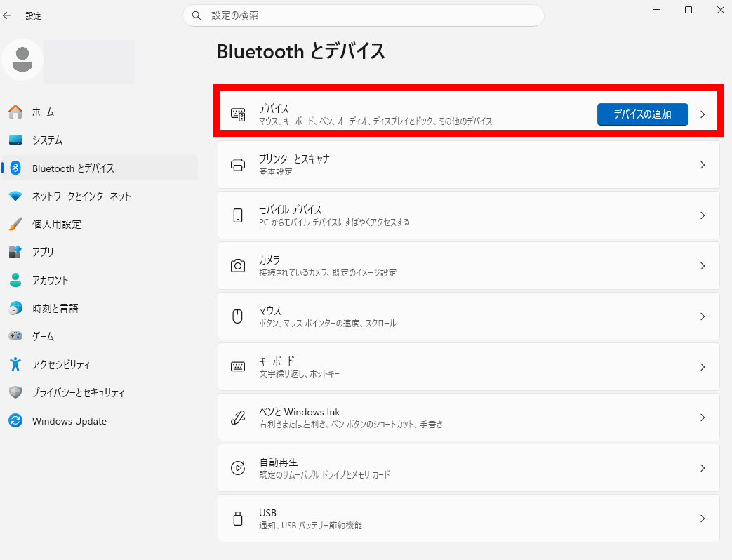732x560 pixels.
Task: Click the 設定の検索 search field
Action: coord(364,15)
